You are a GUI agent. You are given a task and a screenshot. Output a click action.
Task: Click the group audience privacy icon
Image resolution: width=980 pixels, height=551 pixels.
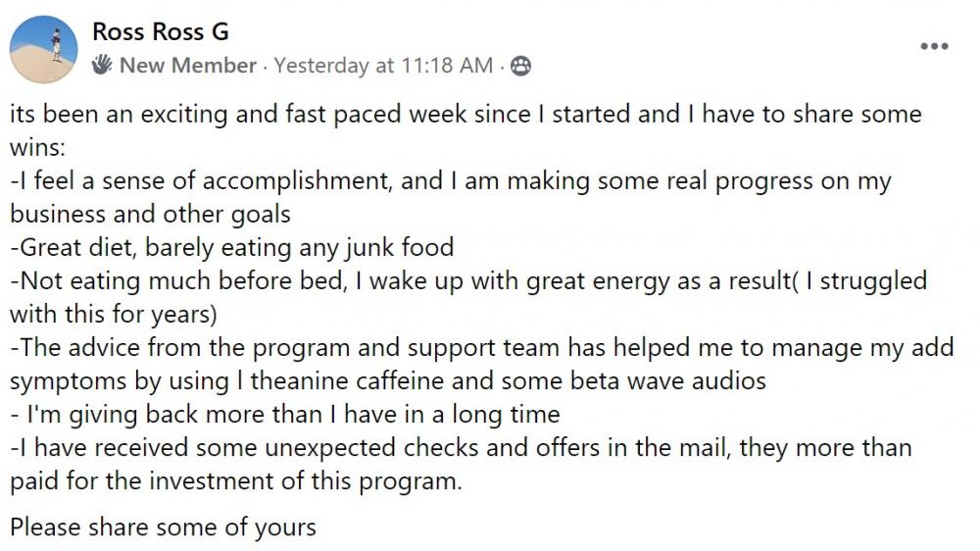click(520, 66)
